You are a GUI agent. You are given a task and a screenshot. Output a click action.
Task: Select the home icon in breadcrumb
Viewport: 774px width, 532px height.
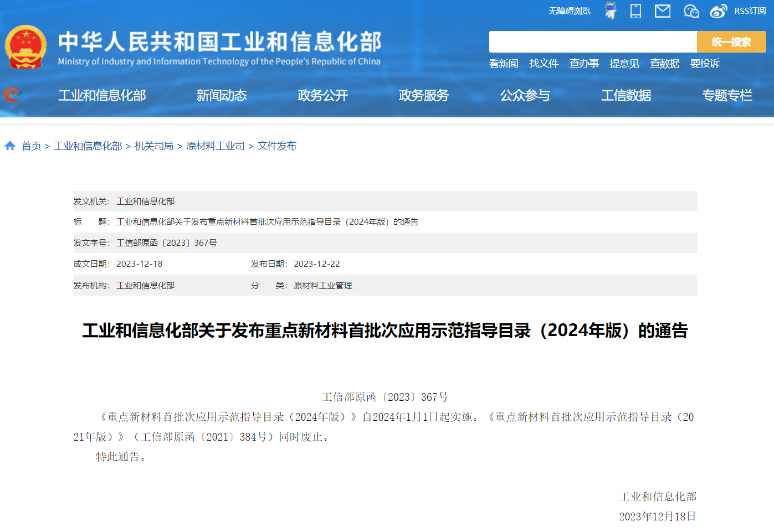pos(9,146)
